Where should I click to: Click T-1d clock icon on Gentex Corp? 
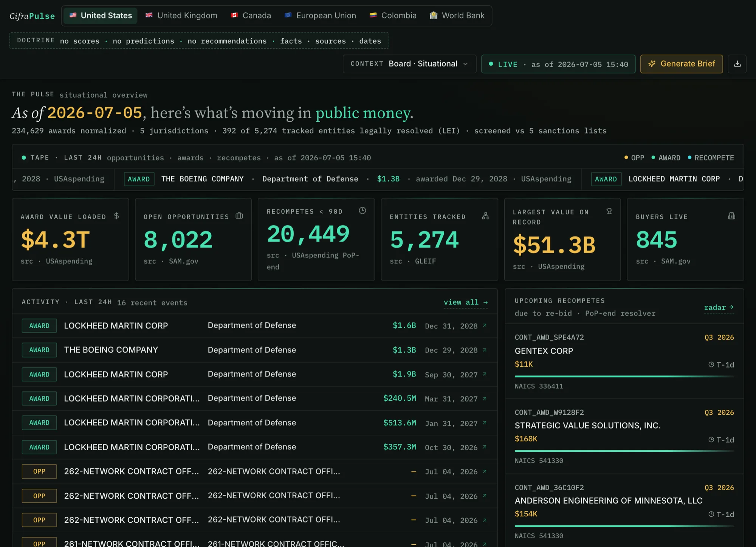point(711,364)
